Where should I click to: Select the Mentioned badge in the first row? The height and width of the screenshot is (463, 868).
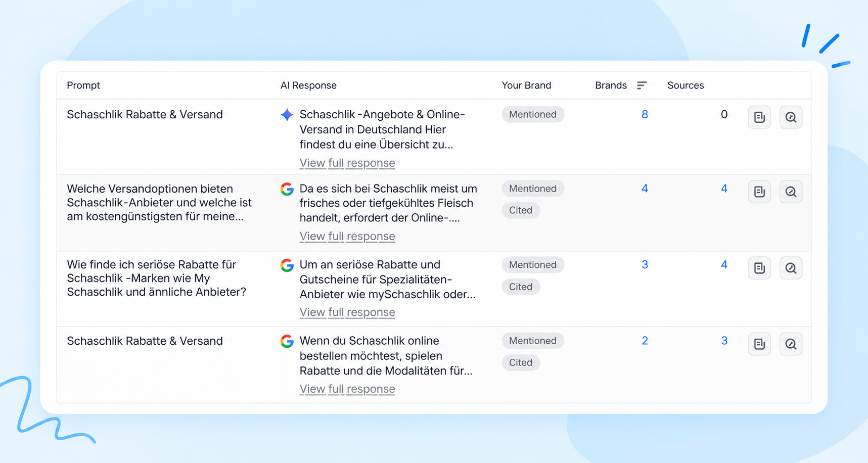[533, 115]
